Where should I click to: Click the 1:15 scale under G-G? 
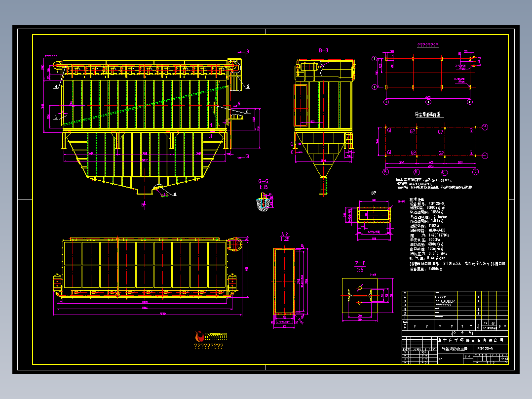(x=264, y=187)
